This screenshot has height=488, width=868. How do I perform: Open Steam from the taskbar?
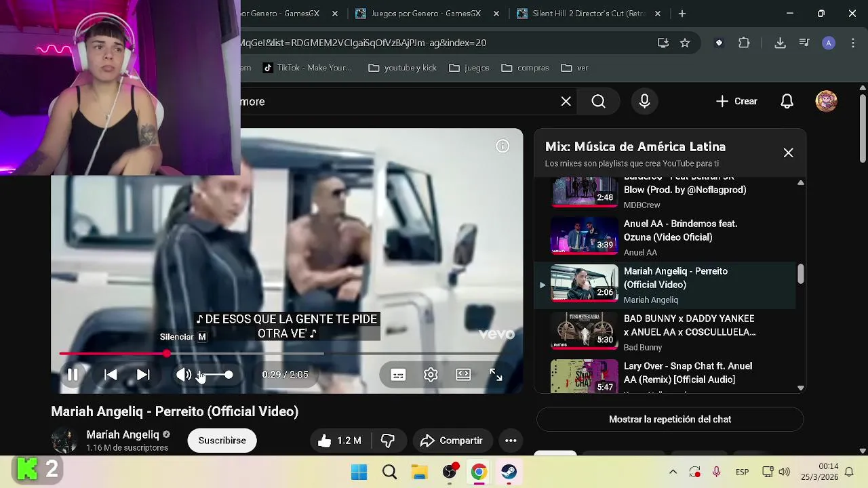click(509, 472)
